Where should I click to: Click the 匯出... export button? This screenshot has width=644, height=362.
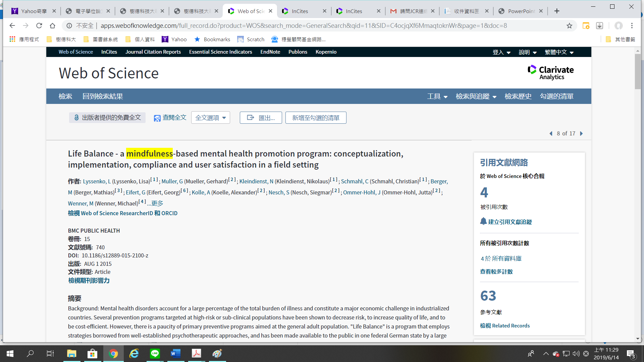[261, 118]
